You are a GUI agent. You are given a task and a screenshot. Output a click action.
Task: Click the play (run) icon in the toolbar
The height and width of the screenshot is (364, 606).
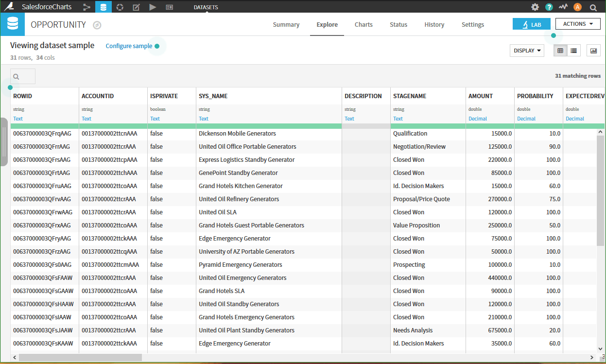pyautogui.click(x=152, y=7)
